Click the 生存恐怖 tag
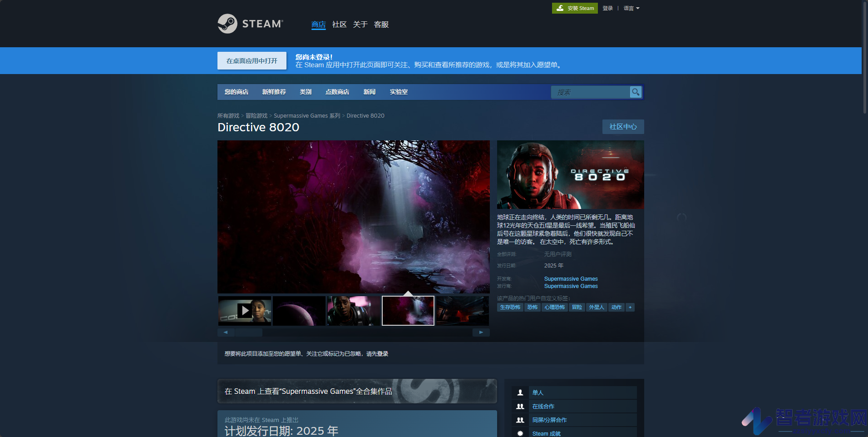Viewport: 868px width, 437px height. pyautogui.click(x=510, y=308)
